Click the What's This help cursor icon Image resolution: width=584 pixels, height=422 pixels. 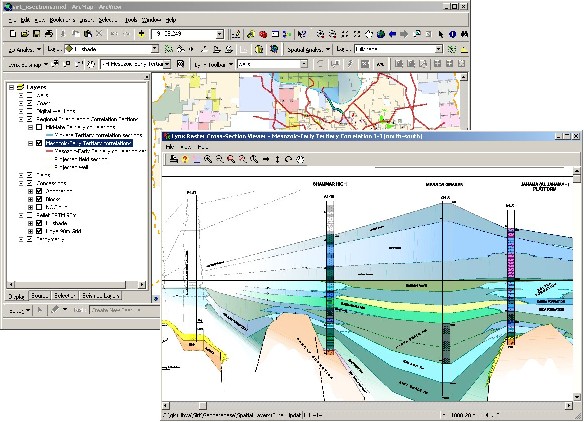click(x=302, y=34)
